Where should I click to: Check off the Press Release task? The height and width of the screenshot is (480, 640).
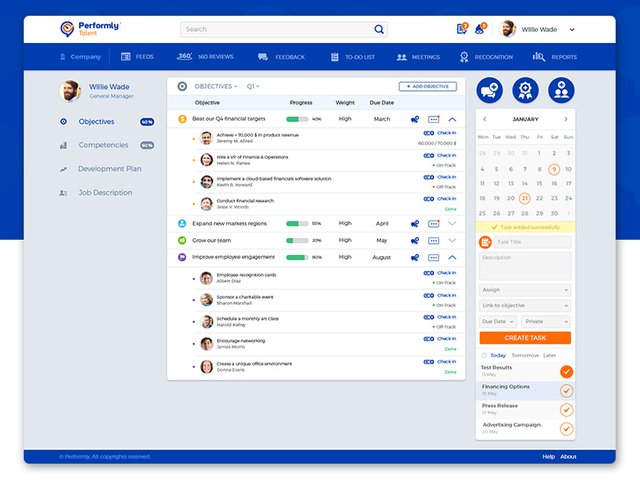pyautogui.click(x=566, y=409)
